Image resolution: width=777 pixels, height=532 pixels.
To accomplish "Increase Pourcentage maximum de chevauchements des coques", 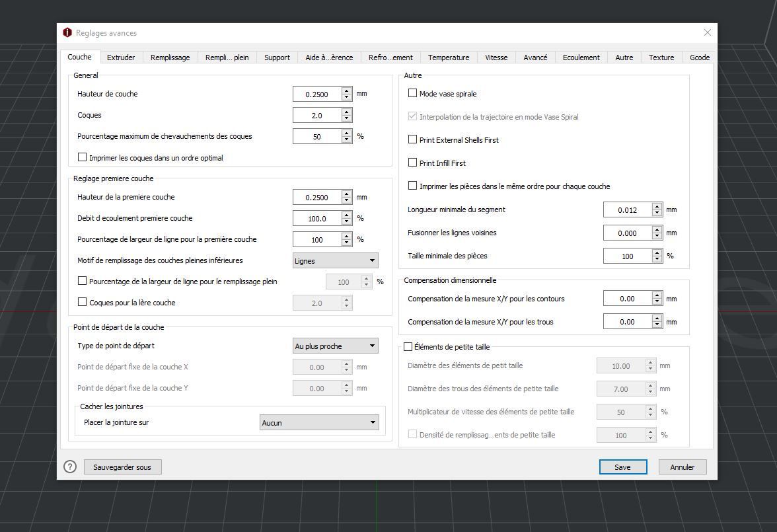I will [347, 132].
